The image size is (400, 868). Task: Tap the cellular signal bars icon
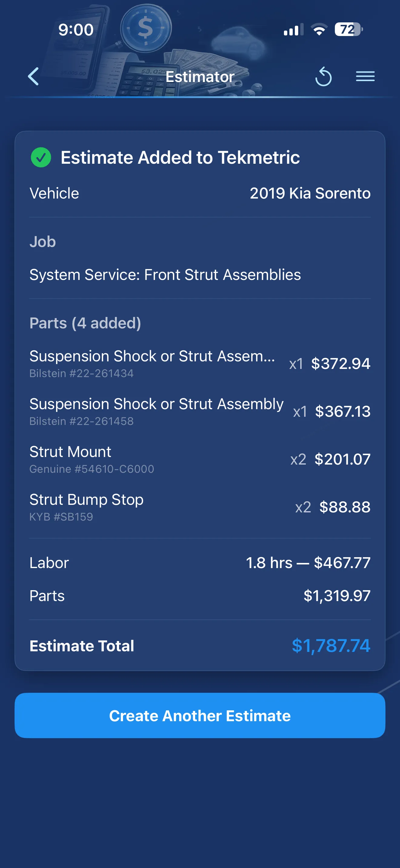(293, 30)
